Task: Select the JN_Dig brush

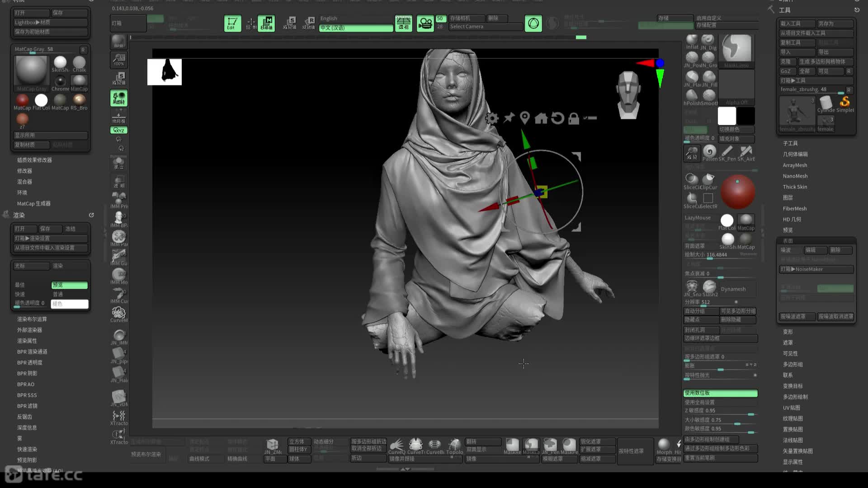Action: click(708, 42)
